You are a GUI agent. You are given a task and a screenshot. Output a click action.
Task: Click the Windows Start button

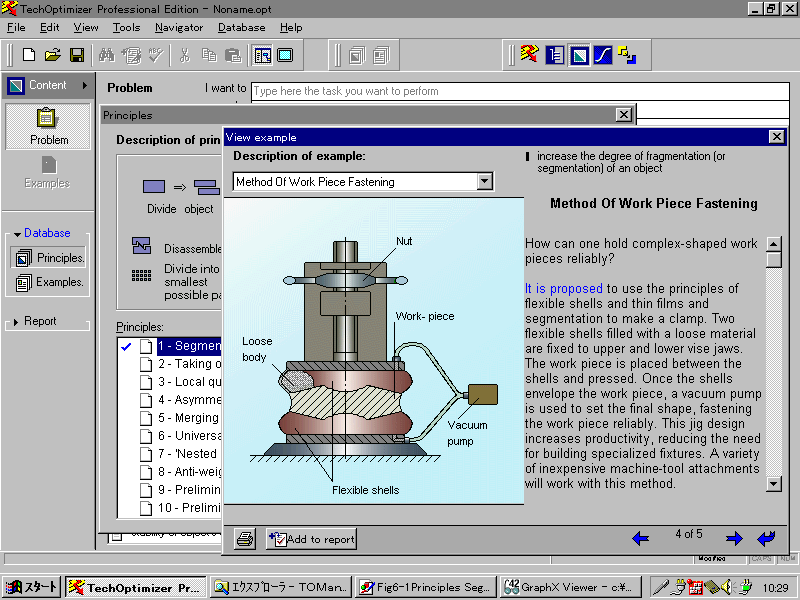(x=32, y=587)
